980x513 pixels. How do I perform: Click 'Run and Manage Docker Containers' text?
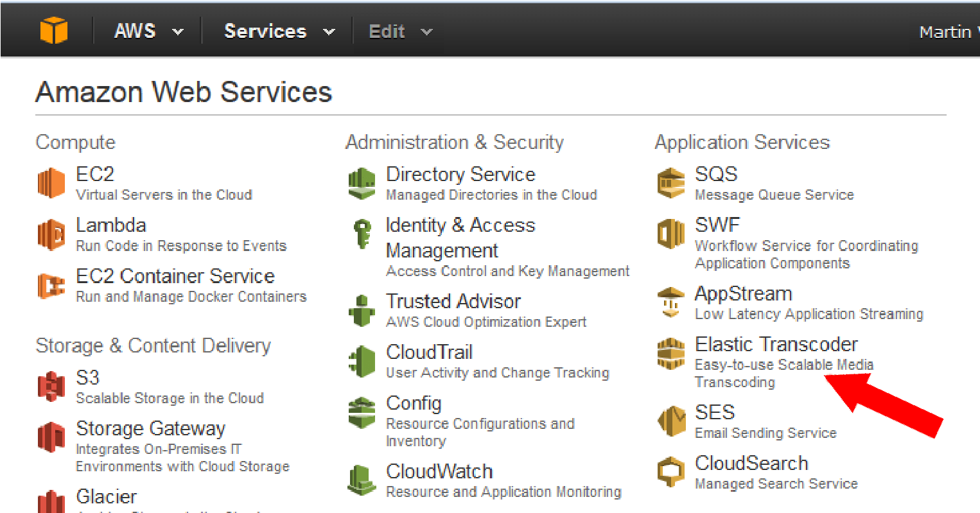click(191, 297)
